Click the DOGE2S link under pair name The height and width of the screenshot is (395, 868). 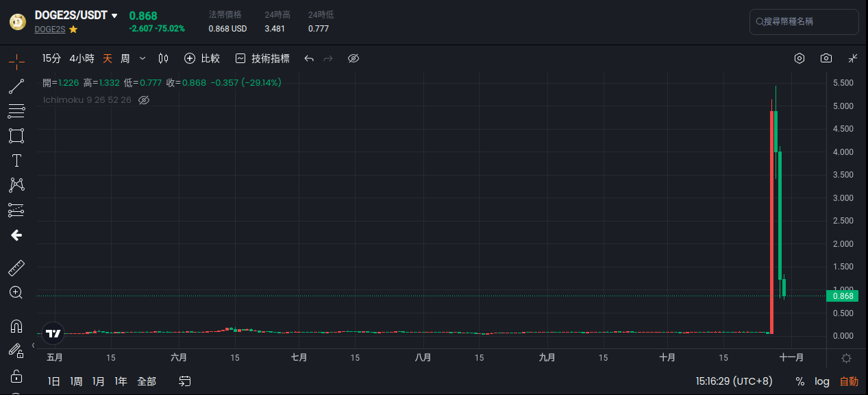(x=50, y=29)
